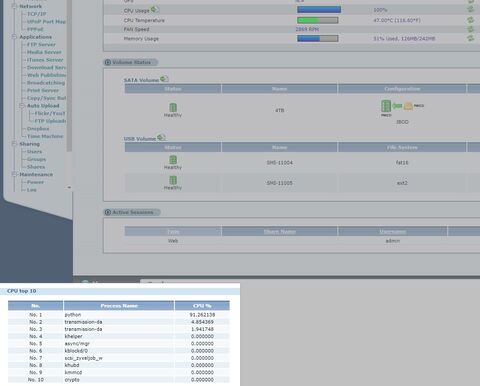Click the refresh icon on CPU Temperature row
Viewport: 480px width, 386px height.
click(x=470, y=20)
